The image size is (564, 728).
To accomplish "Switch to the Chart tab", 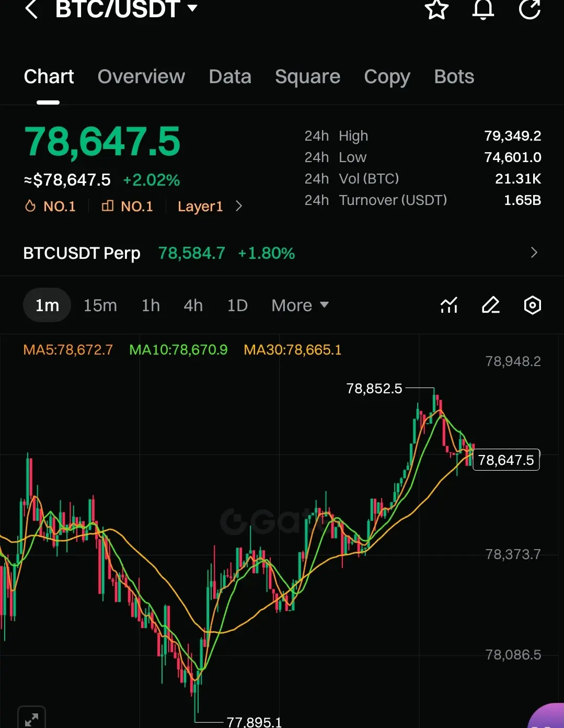I will click(x=49, y=77).
